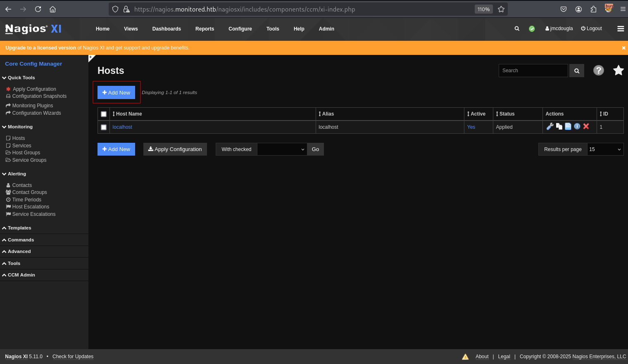Click Logout in the header
Viewport: 628px width, 364px height.
(591, 28)
